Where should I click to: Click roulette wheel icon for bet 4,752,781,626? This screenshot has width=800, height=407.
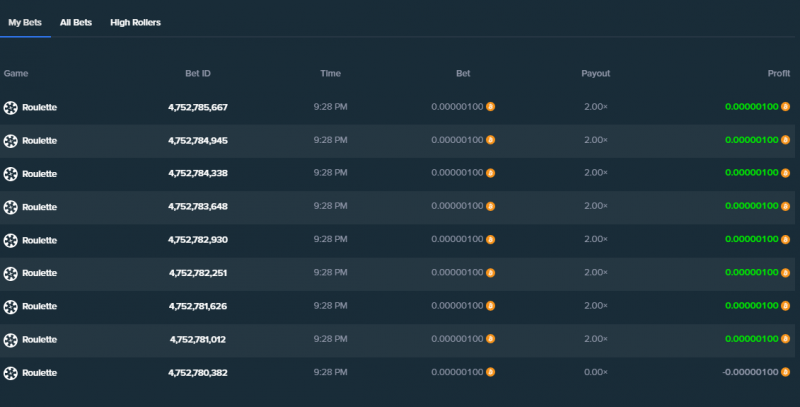pyautogui.click(x=11, y=307)
